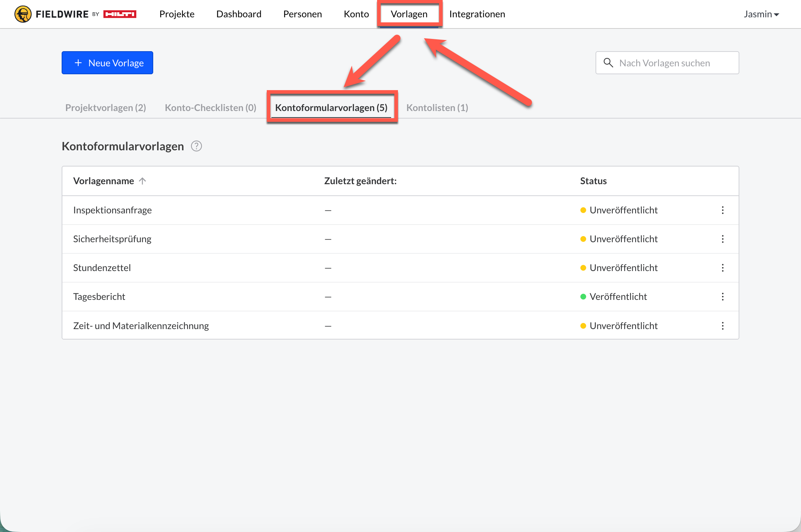Screen dimensions: 801x532
Task: Switch to the Projektvorlagen (2) tab
Action: [106, 108]
